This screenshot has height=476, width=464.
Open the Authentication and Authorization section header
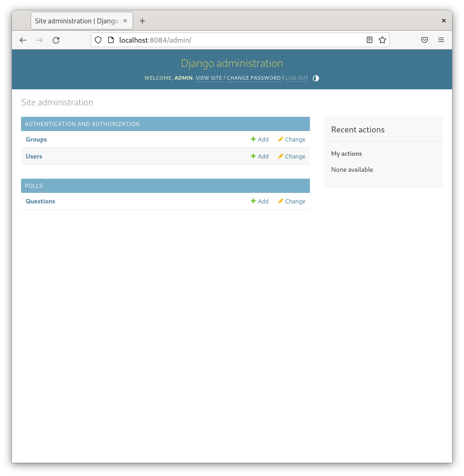82,124
